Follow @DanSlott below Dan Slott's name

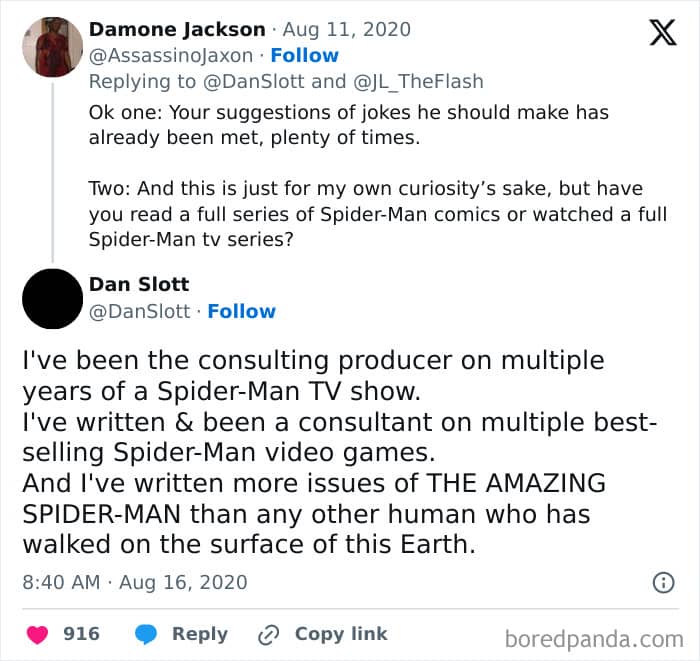coord(241,311)
